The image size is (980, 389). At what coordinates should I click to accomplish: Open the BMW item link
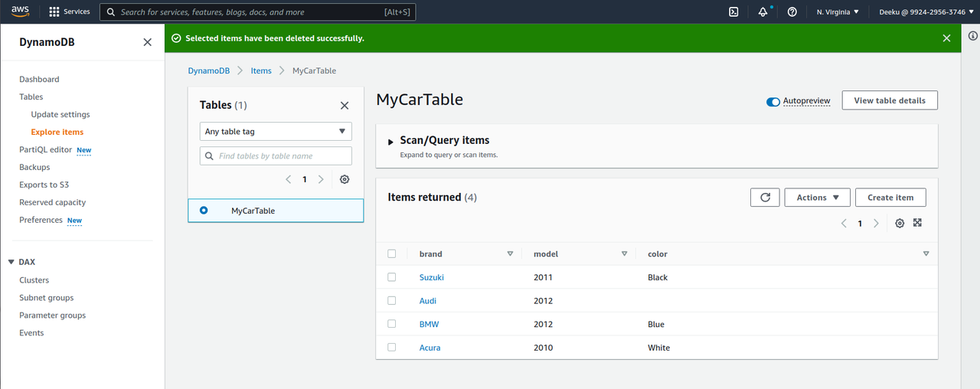coord(430,325)
